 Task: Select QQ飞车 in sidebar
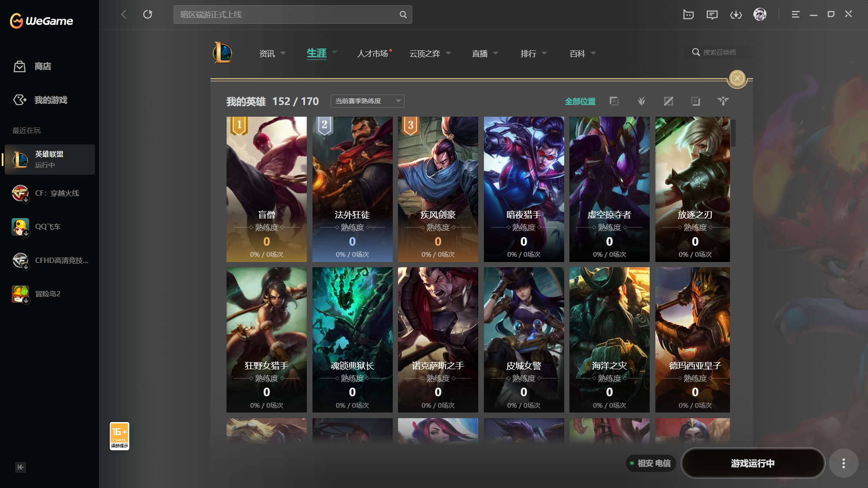click(x=50, y=227)
